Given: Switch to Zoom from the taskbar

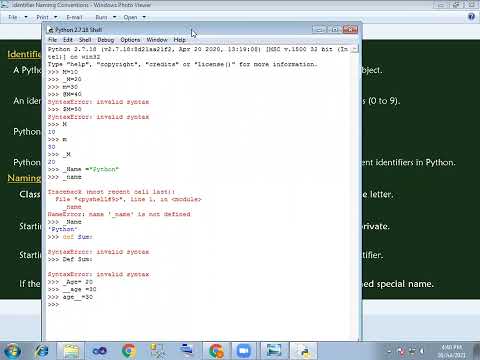Looking at the screenshot, I should pyautogui.click(x=244, y=351).
